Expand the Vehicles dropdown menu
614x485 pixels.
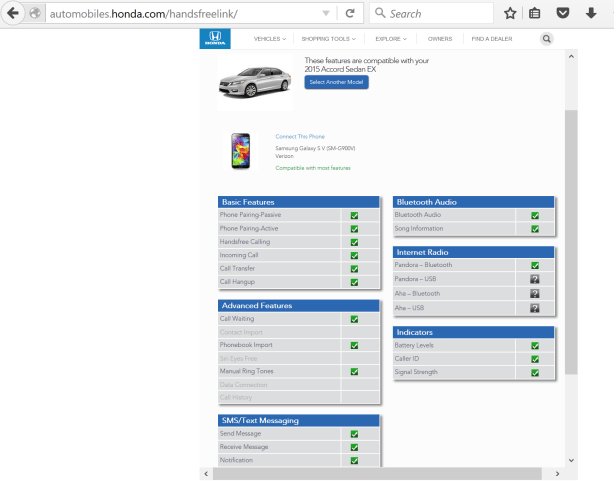coord(269,39)
